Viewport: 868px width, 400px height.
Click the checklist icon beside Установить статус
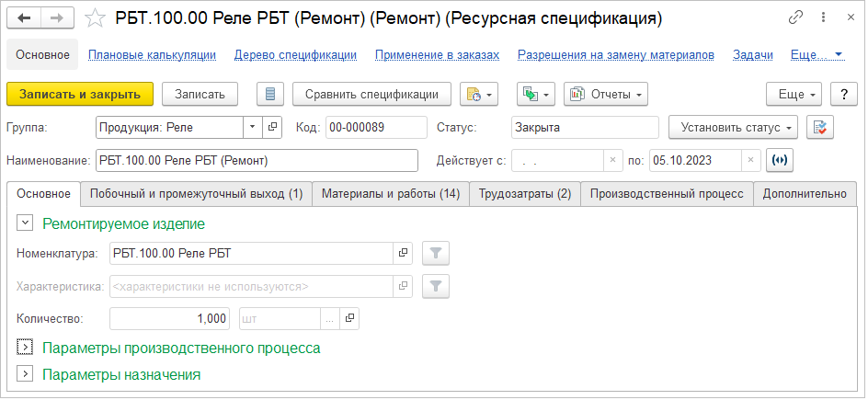point(820,127)
